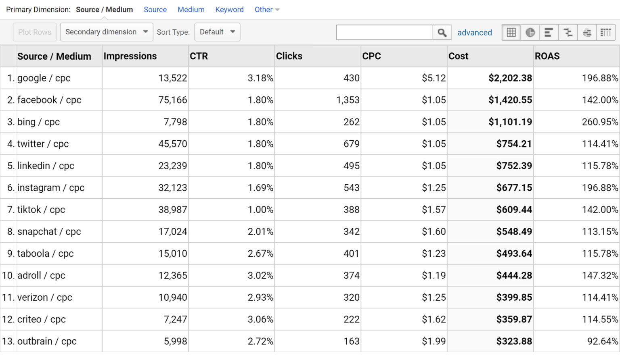Switch to the pivot table view icon

(605, 33)
